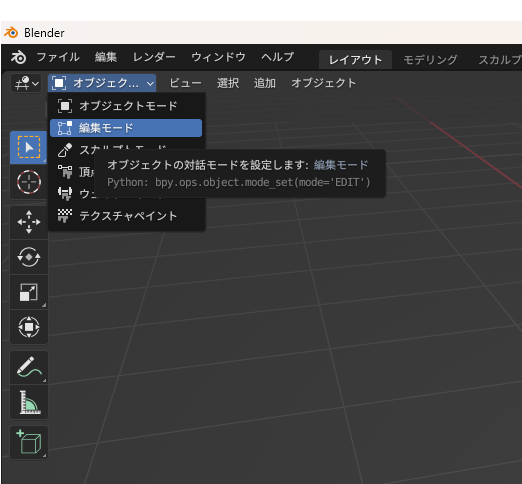Image resolution: width=522 pixels, height=484 pixels.
Task: Open the editor type selector dropdown
Action: (26, 83)
